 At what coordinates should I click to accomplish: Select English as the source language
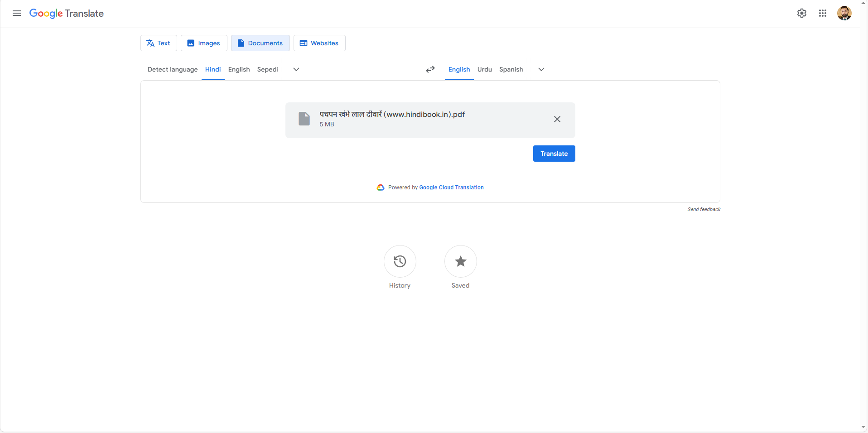[239, 69]
